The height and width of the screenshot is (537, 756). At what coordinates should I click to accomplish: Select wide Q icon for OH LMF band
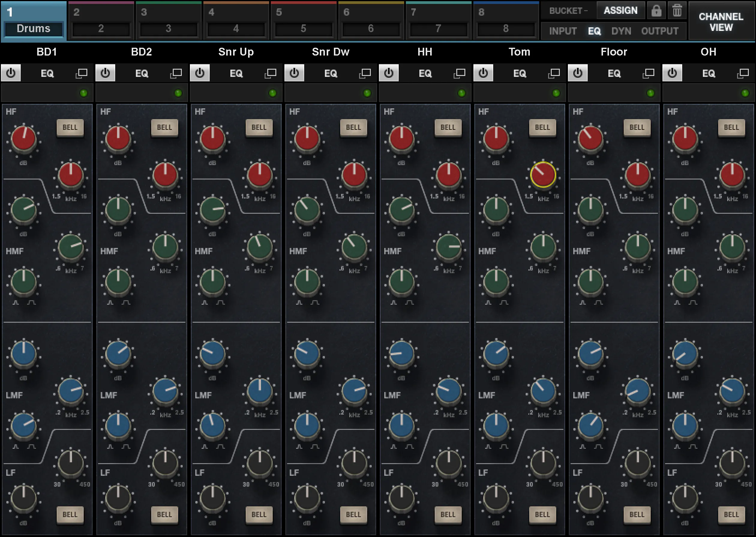[693, 446]
